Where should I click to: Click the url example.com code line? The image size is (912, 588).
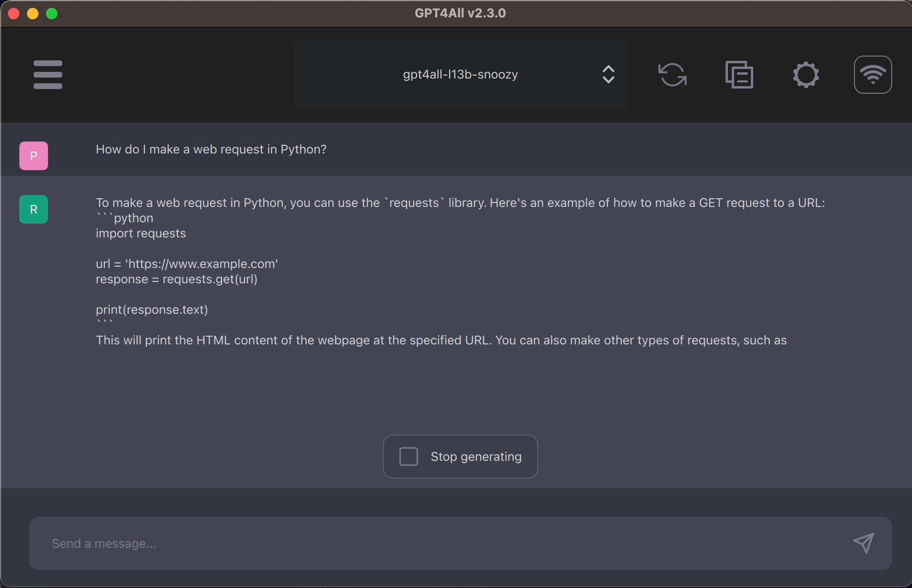point(187,264)
